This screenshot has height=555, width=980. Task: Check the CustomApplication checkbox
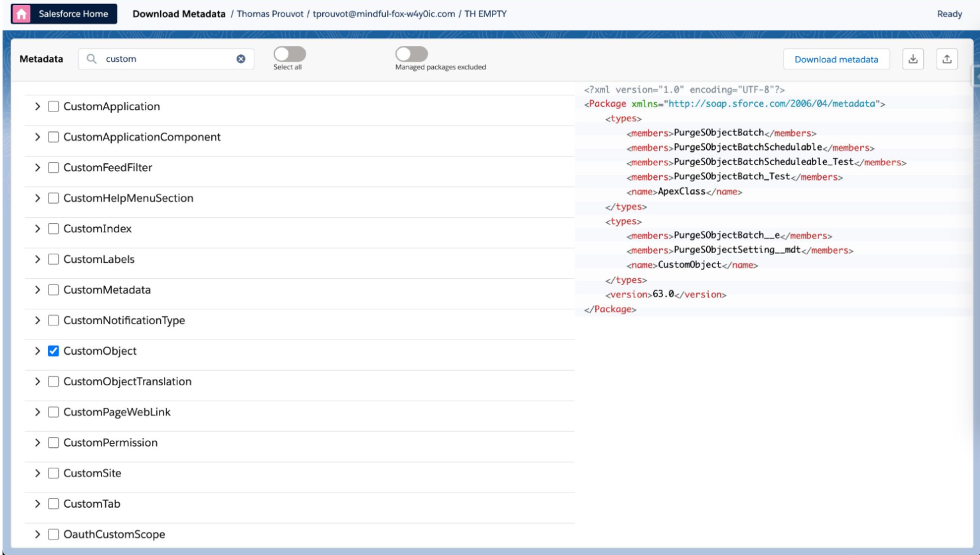54,107
